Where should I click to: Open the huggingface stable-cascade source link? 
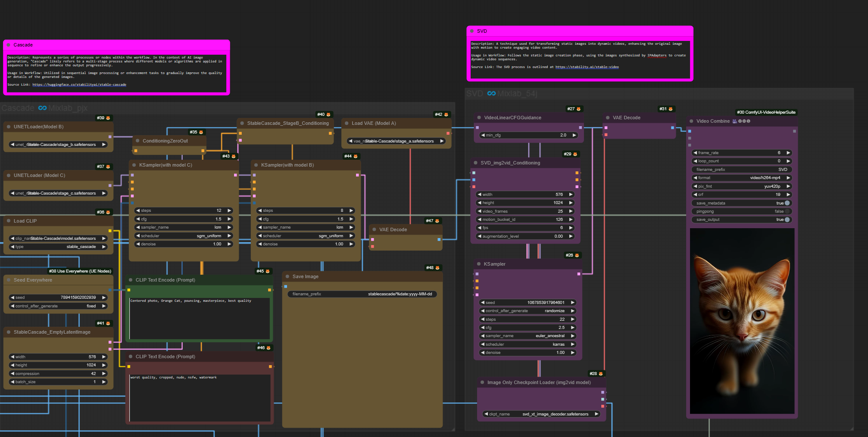click(x=79, y=85)
